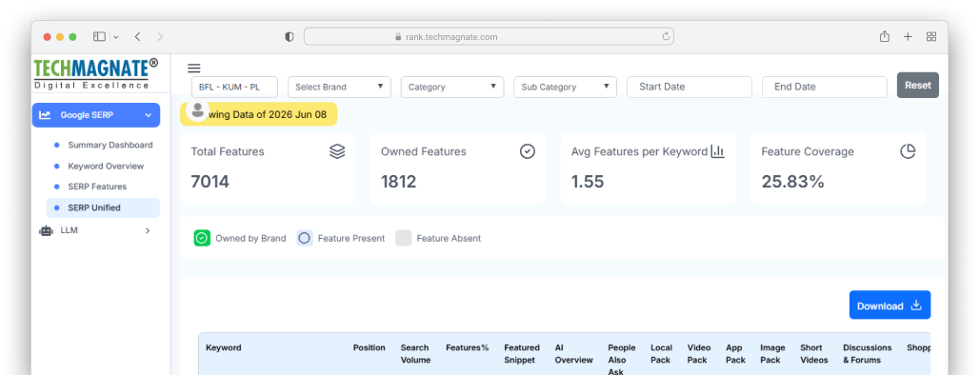Open Summary Dashboard page
The image size is (980, 375).
point(110,145)
